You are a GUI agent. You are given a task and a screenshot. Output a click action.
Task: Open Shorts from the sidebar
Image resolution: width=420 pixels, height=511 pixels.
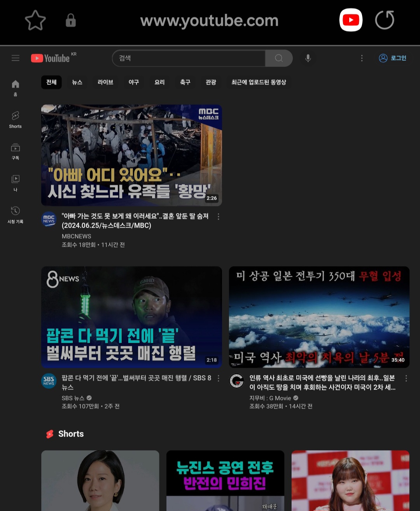coord(16,119)
